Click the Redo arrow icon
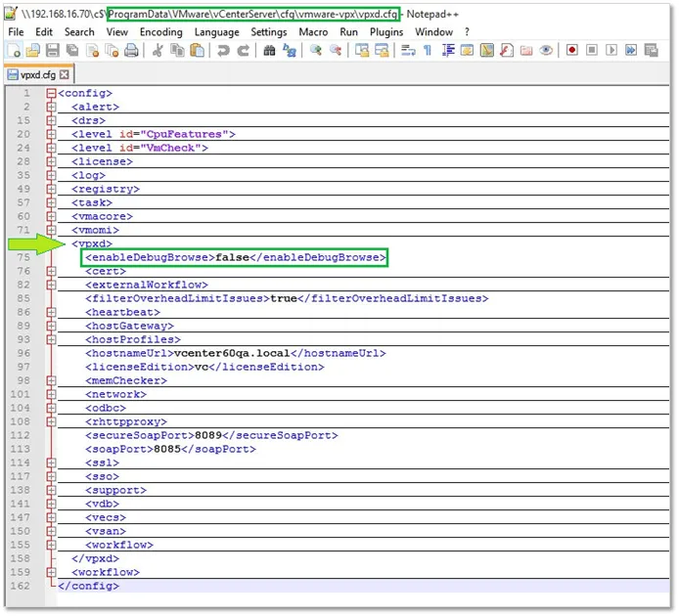The width and height of the screenshot is (679, 616). click(x=243, y=51)
